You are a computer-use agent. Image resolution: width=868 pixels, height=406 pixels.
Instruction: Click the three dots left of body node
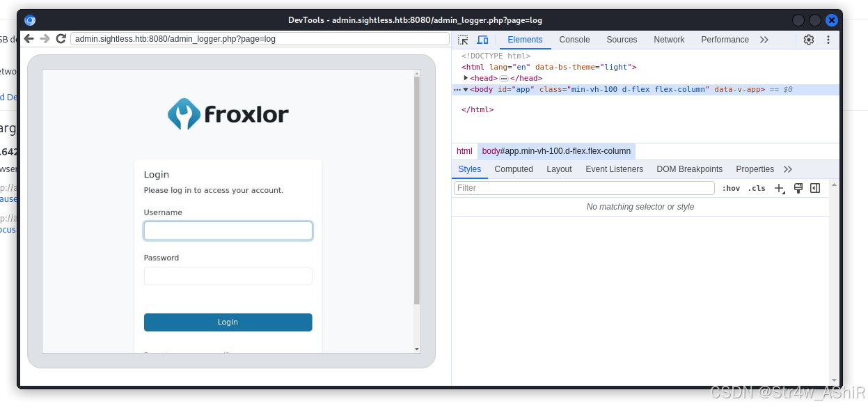pos(457,90)
